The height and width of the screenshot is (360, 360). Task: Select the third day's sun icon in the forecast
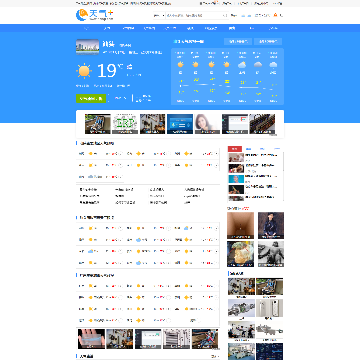211,64
